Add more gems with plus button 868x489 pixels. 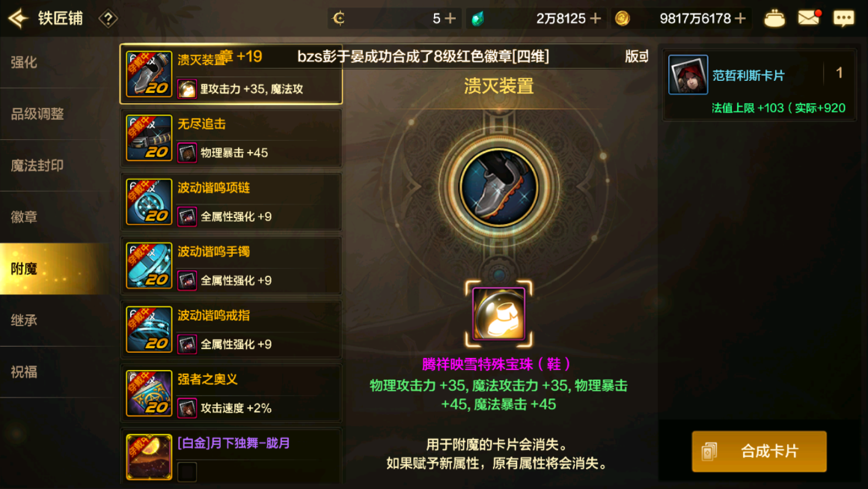(x=596, y=18)
